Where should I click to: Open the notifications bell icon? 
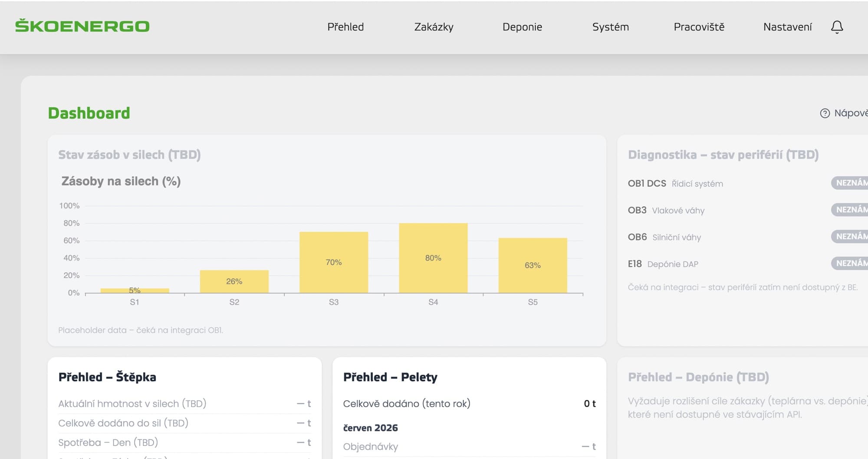point(837,27)
